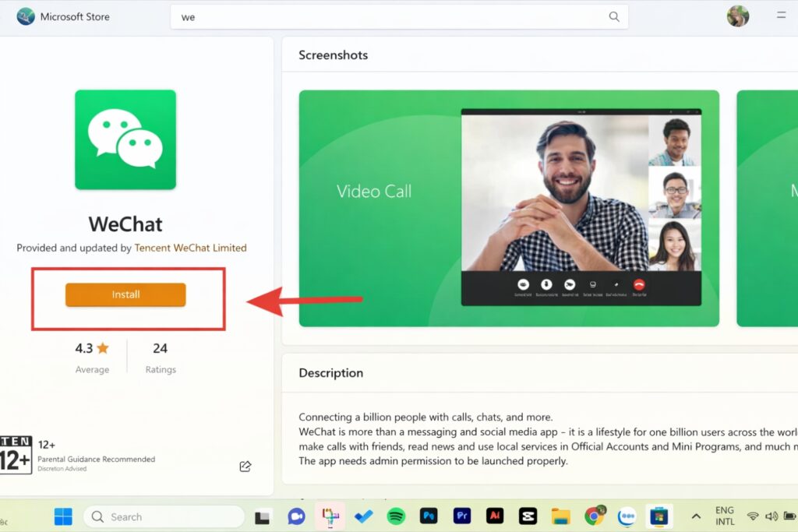Open Google Chrome from the taskbar
The width and height of the screenshot is (798, 532).
(594, 516)
